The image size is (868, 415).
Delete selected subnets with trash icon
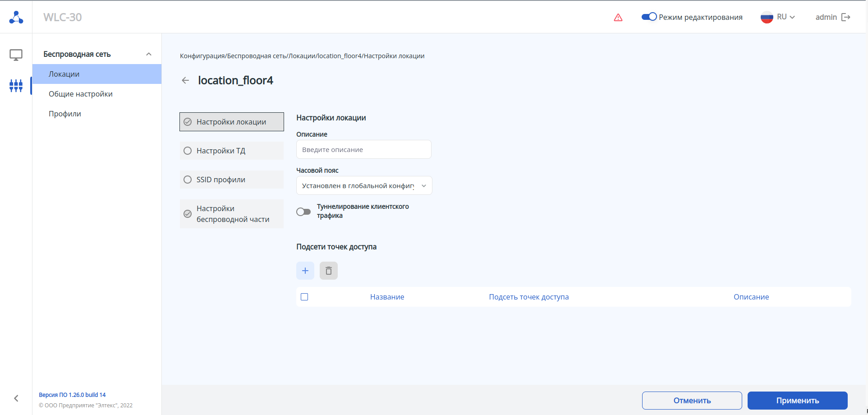coord(329,271)
